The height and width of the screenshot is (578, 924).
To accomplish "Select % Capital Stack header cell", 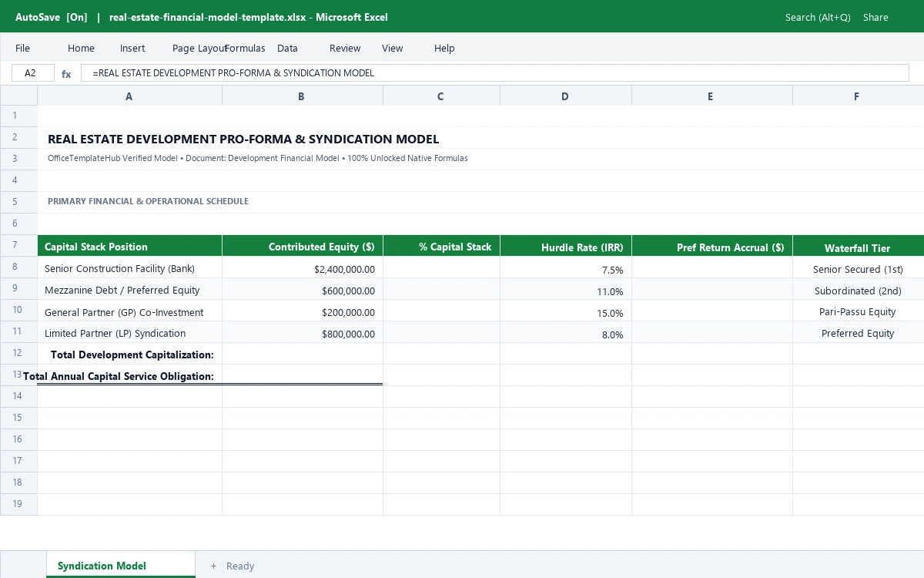I will [441, 246].
